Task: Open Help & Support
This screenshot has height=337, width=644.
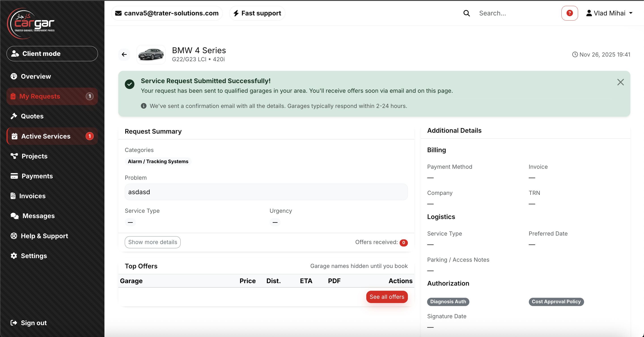Action: (x=44, y=236)
